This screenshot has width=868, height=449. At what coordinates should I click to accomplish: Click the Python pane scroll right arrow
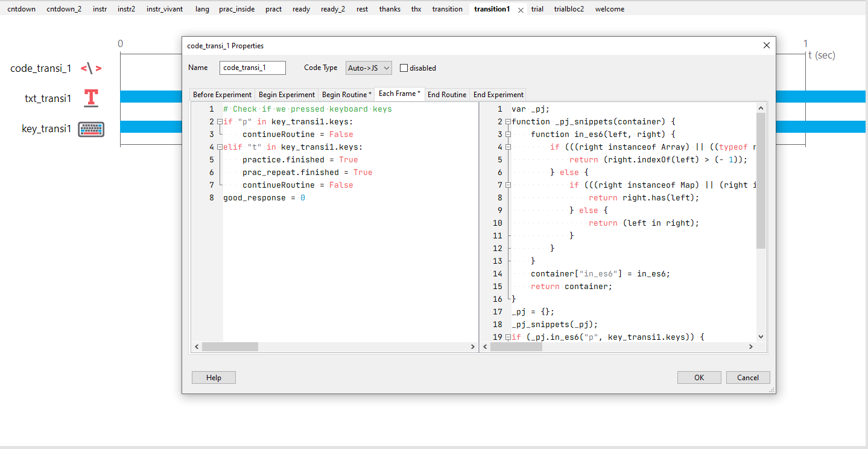click(473, 347)
